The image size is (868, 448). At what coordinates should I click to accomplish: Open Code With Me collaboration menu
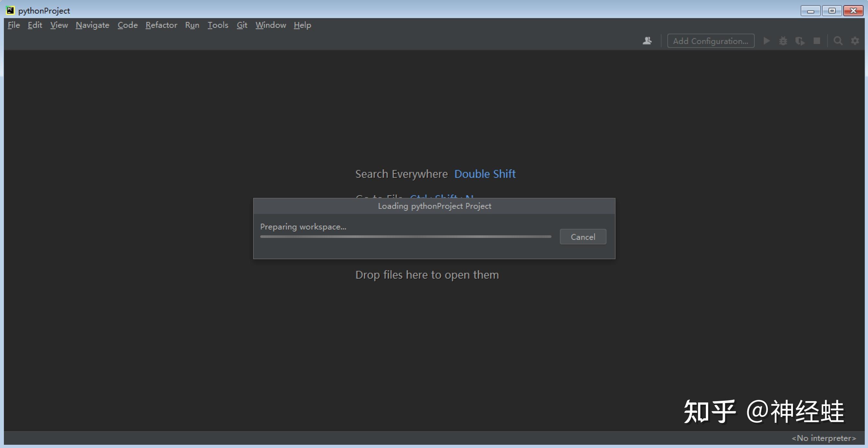647,41
